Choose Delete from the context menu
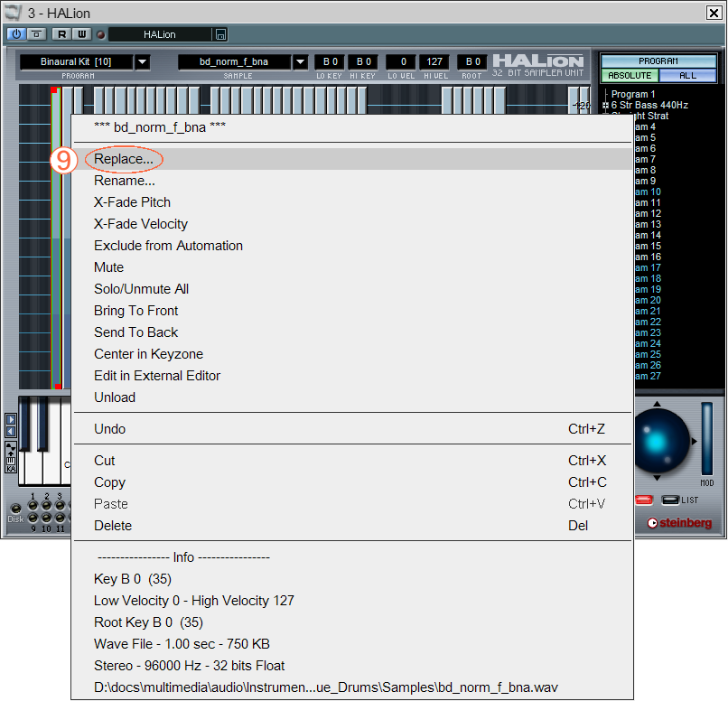Screen dimensions: 728x701 coord(352,526)
